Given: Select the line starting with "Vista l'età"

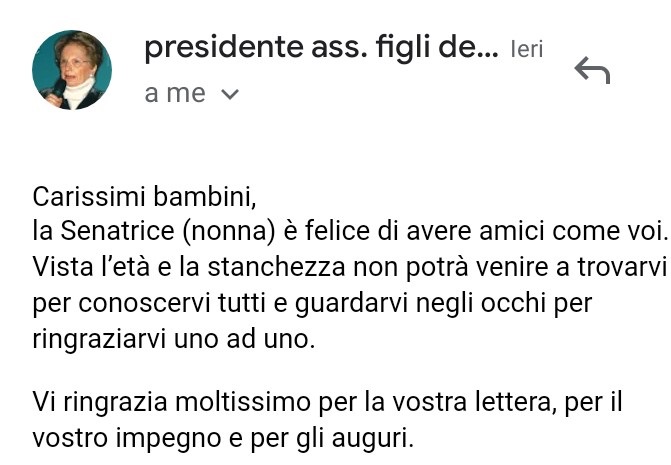Looking at the screenshot, I should point(350,267).
